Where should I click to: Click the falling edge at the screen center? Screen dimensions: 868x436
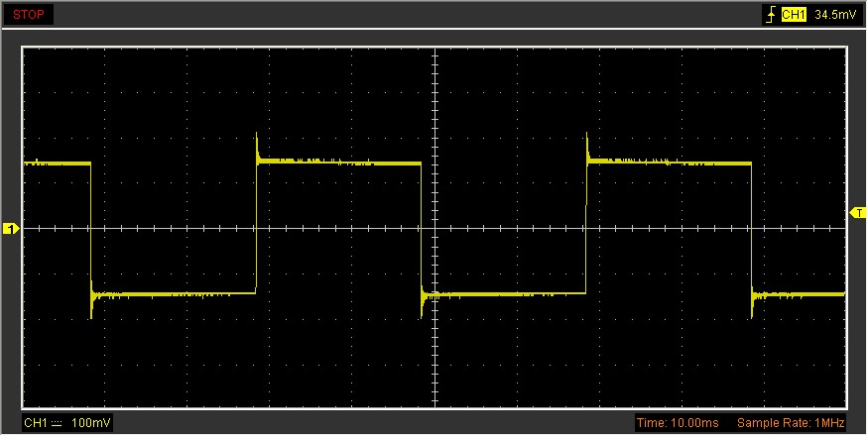(x=422, y=228)
